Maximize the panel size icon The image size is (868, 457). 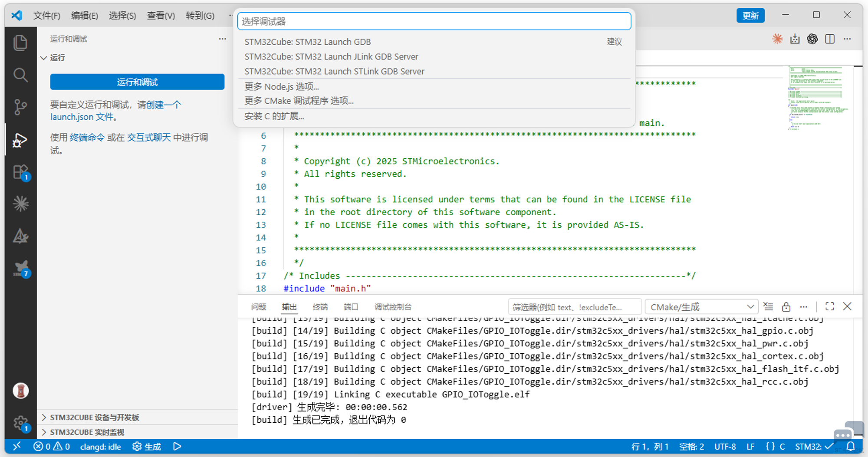(829, 306)
